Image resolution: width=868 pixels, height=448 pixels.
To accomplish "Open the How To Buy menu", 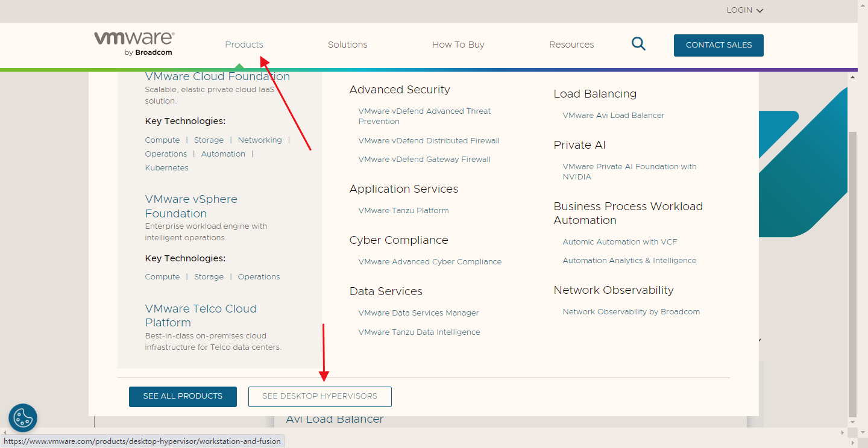I will [x=458, y=45].
